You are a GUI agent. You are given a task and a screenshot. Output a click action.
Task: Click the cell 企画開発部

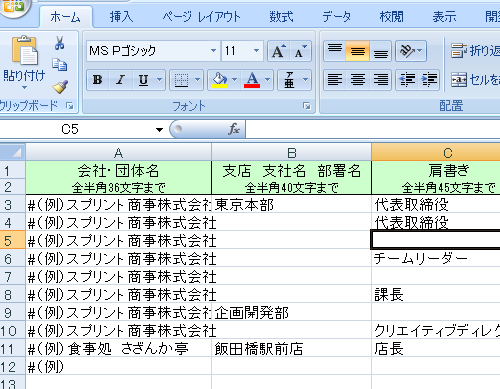click(x=291, y=312)
